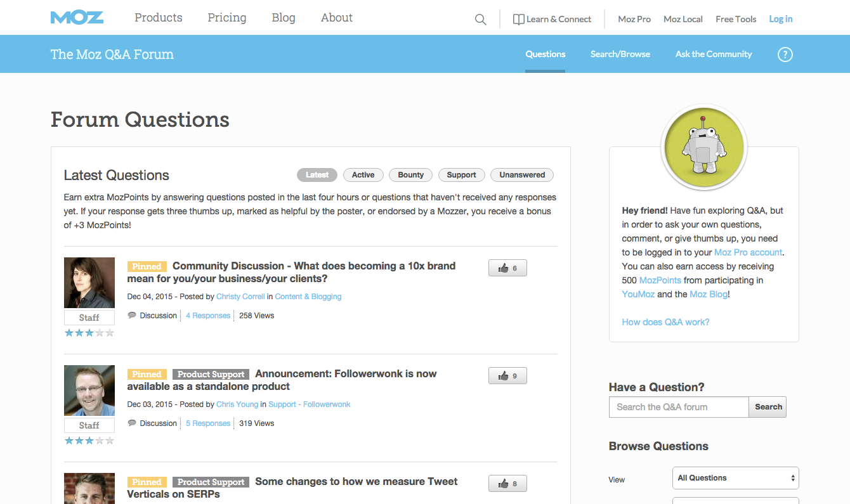Open 4 Responses link
Image resolution: width=850 pixels, height=504 pixels.
click(x=208, y=316)
